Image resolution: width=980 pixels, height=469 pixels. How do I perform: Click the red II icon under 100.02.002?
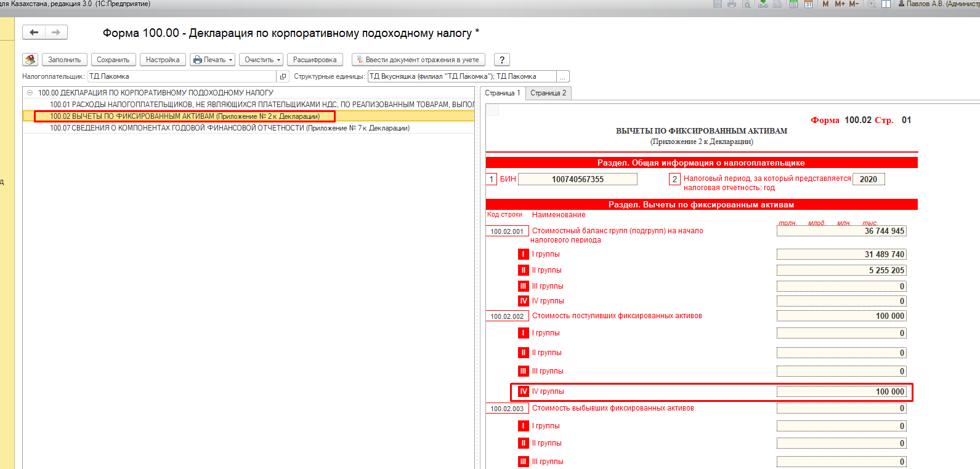pos(524,353)
